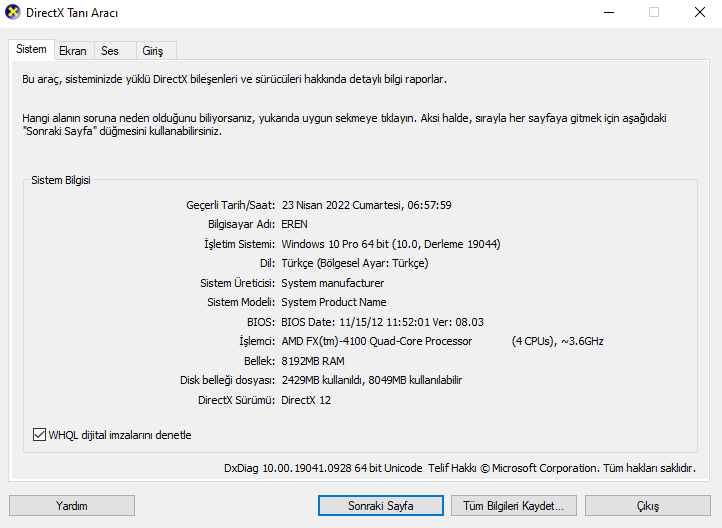The image size is (722, 528).
Task: Click the Bellek label
Action: tap(259, 361)
